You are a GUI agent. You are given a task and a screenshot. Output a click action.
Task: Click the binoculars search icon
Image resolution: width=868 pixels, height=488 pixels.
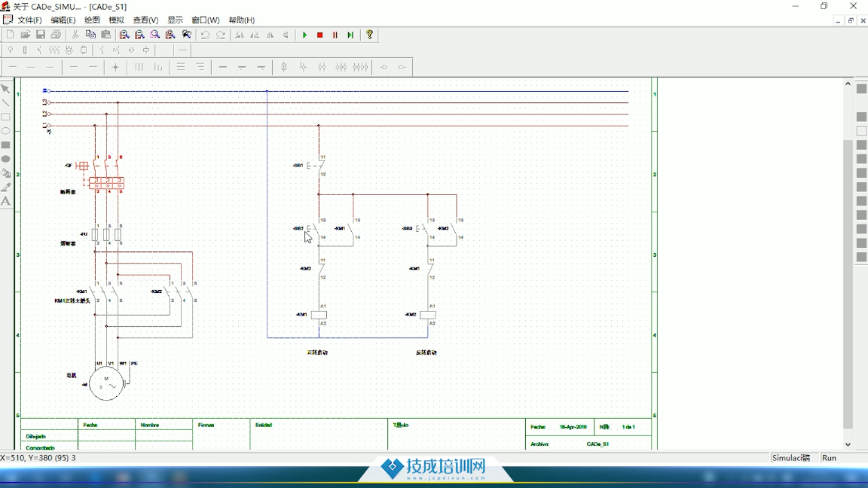tap(187, 35)
